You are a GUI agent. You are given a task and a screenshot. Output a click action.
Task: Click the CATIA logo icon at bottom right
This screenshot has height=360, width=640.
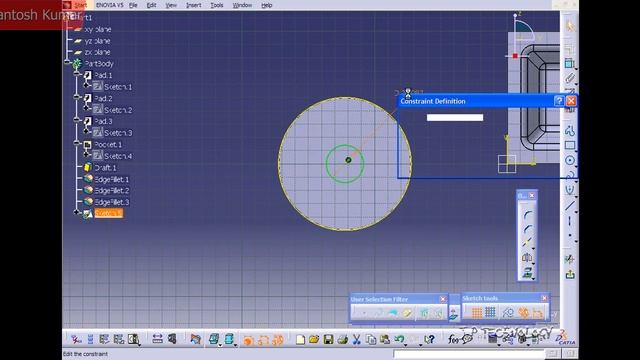tap(566, 338)
